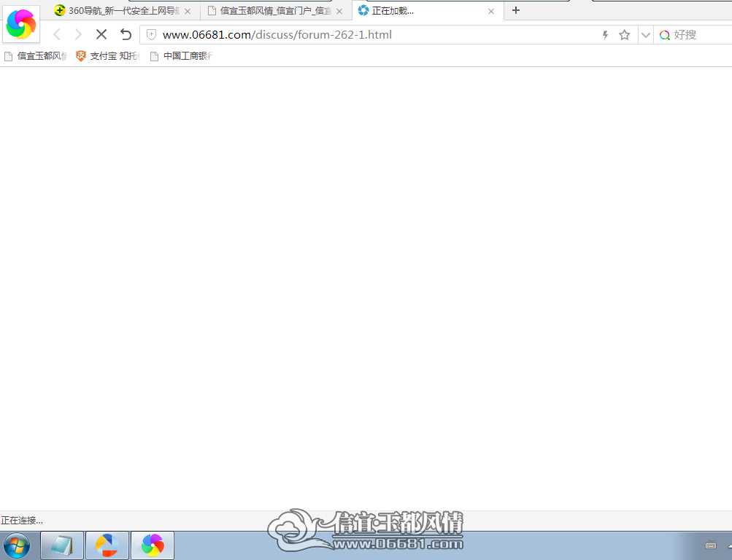The width and height of the screenshot is (732, 560).
Task: Open the 信宜玉都风情 bookmark
Action: click(36, 56)
